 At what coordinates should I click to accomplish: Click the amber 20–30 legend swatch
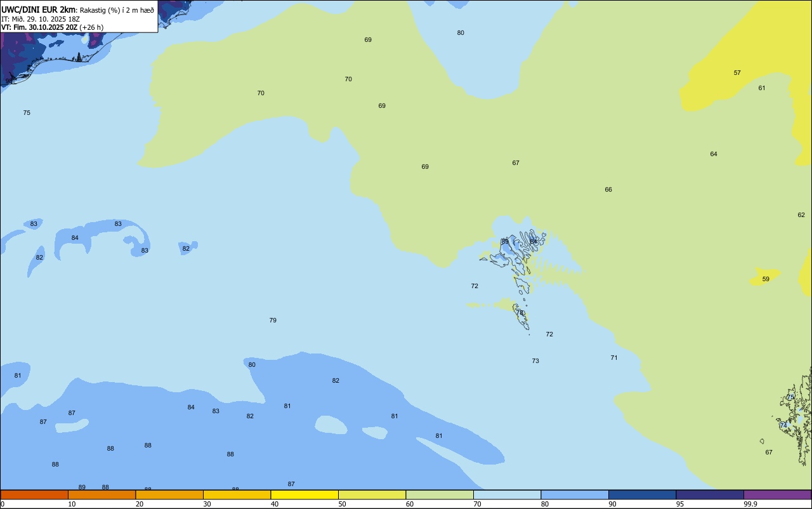pyautogui.click(x=169, y=494)
